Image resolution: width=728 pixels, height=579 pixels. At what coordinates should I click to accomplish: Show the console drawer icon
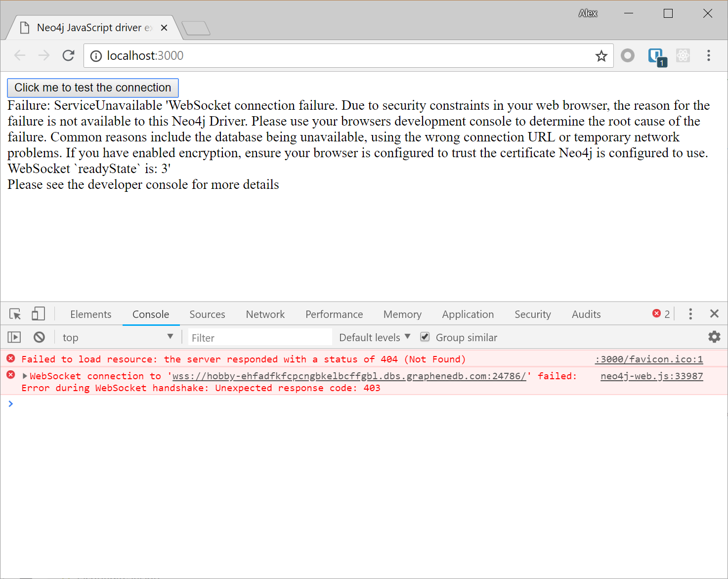pyautogui.click(x=14, y=337)
